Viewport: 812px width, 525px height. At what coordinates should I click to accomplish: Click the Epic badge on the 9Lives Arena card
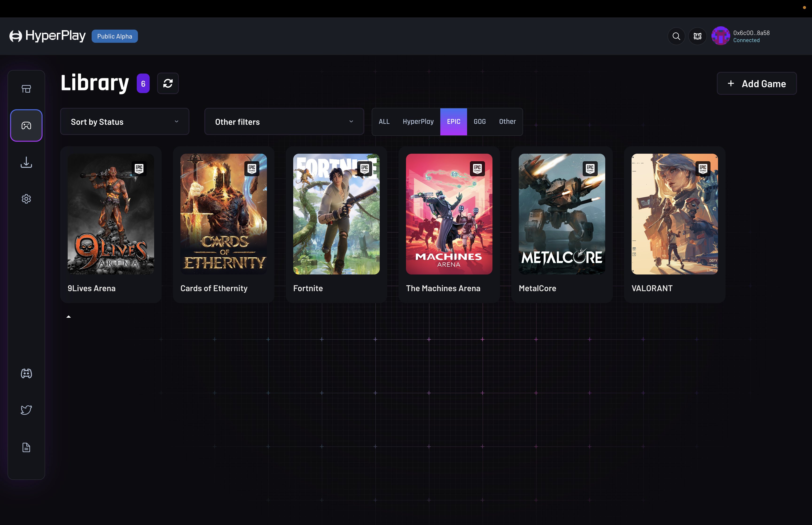coord(139,168)
